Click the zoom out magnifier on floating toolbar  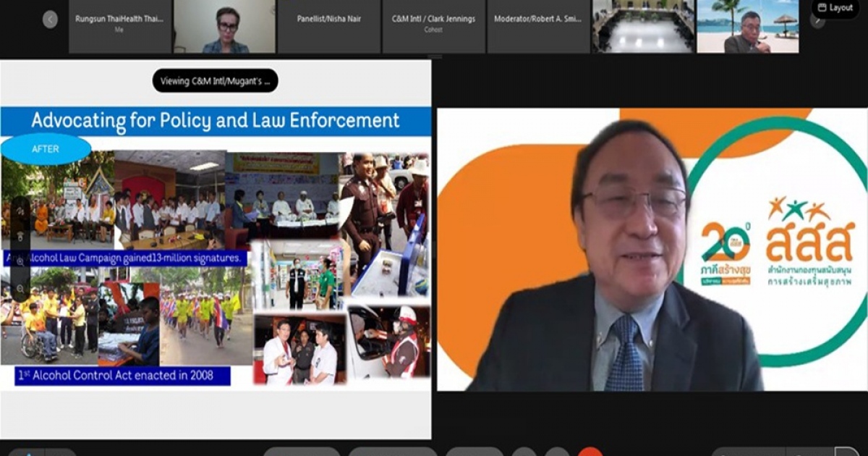[x=20, y=288]
